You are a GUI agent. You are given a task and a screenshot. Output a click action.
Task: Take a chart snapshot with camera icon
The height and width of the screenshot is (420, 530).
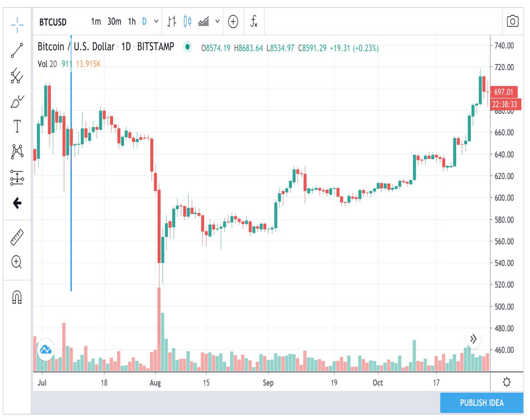(x=512, y=21)
